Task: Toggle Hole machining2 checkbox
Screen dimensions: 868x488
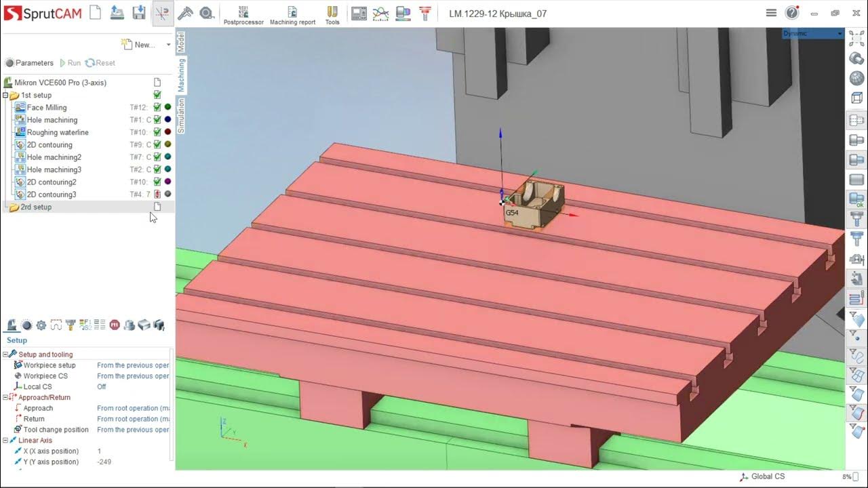Action: click(x=157, y=157)
